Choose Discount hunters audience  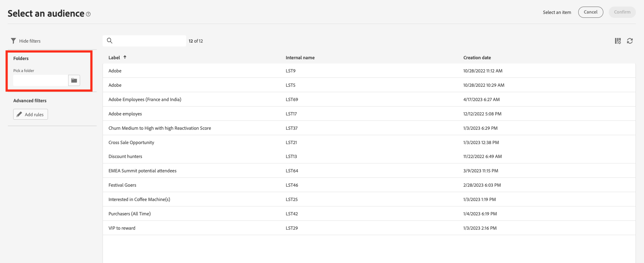(x=125, y=156)
